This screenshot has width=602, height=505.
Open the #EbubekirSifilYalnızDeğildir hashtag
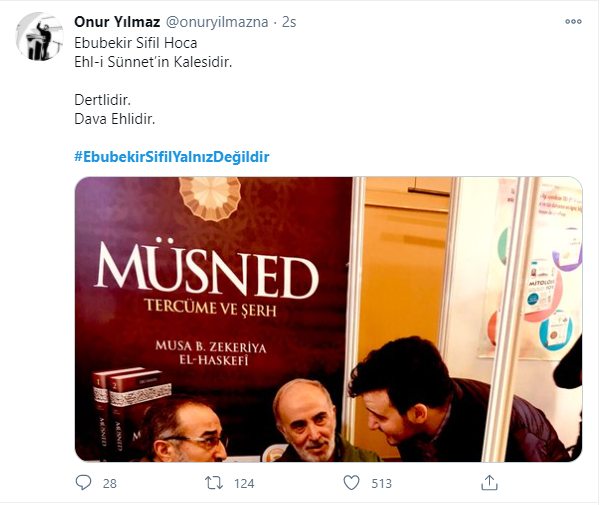pyautogui.click(x=172, y=157)
